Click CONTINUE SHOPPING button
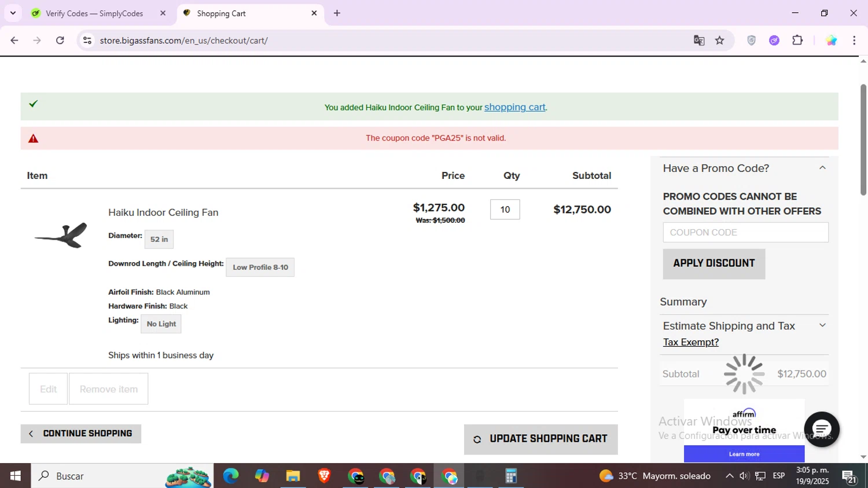The width and height of the screenshot is (868, 488). point(81,434)
